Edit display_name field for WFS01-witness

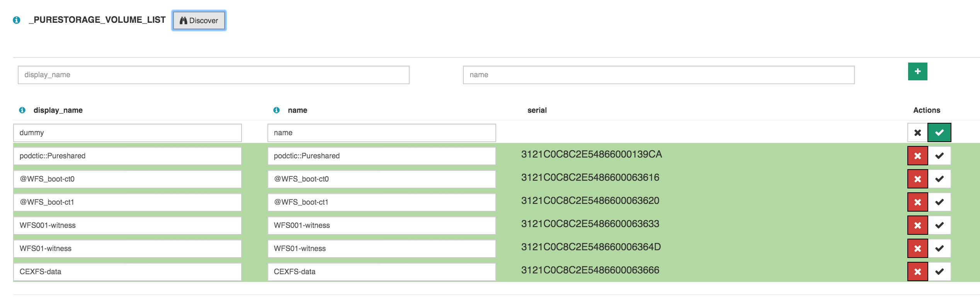pos(128,249)
